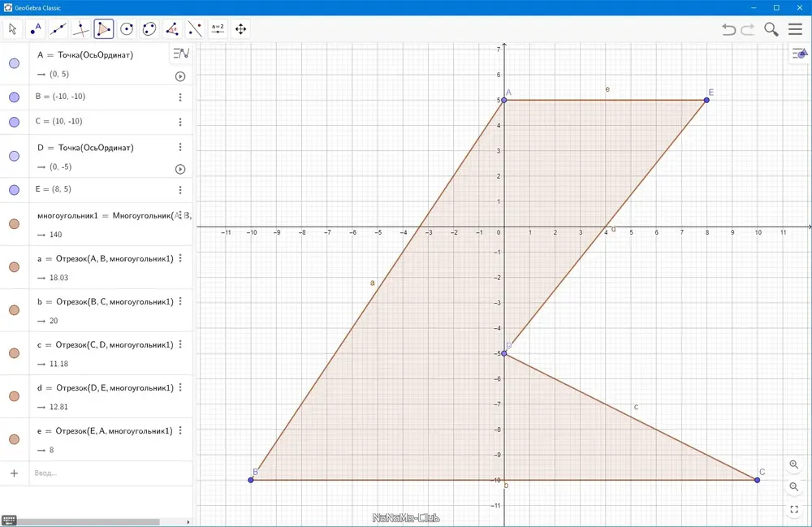Play animation for point D
The height and width of the screenshot is (527, 812).
point(180,169)
